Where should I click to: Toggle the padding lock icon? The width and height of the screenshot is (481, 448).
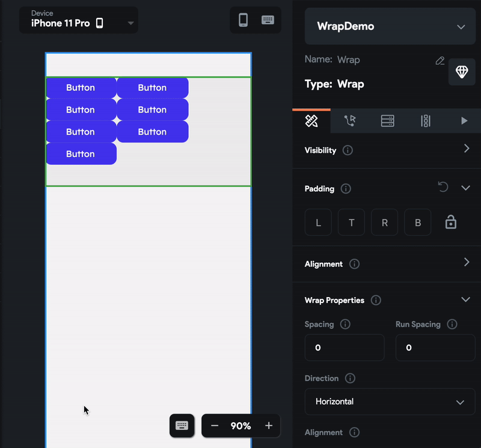450,222
